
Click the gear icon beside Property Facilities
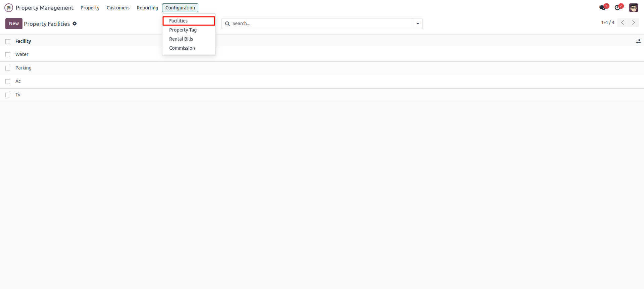(75, 23)
